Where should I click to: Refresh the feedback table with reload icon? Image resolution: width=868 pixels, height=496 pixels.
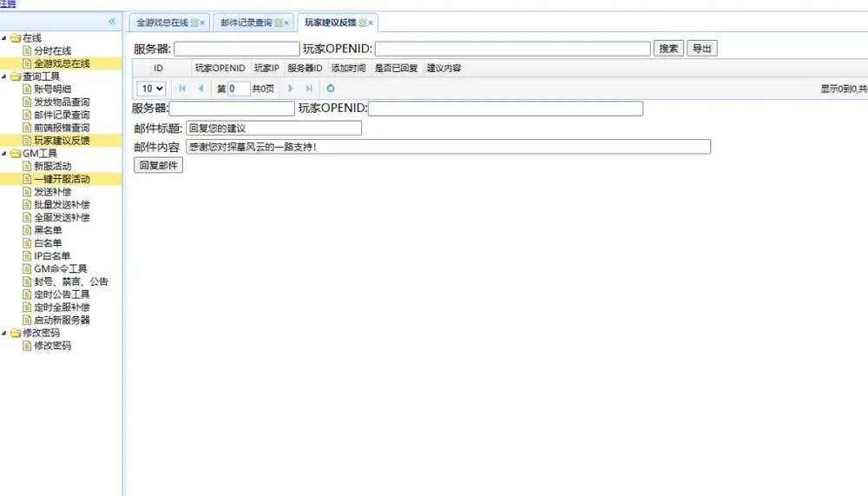[x=331, y=88]
